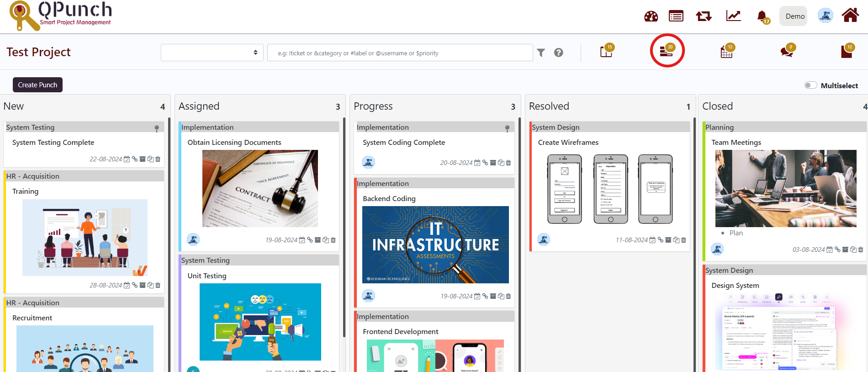
Task: Archive the Obtain Licensing Documents card
Action: click(x=318, y=240)
